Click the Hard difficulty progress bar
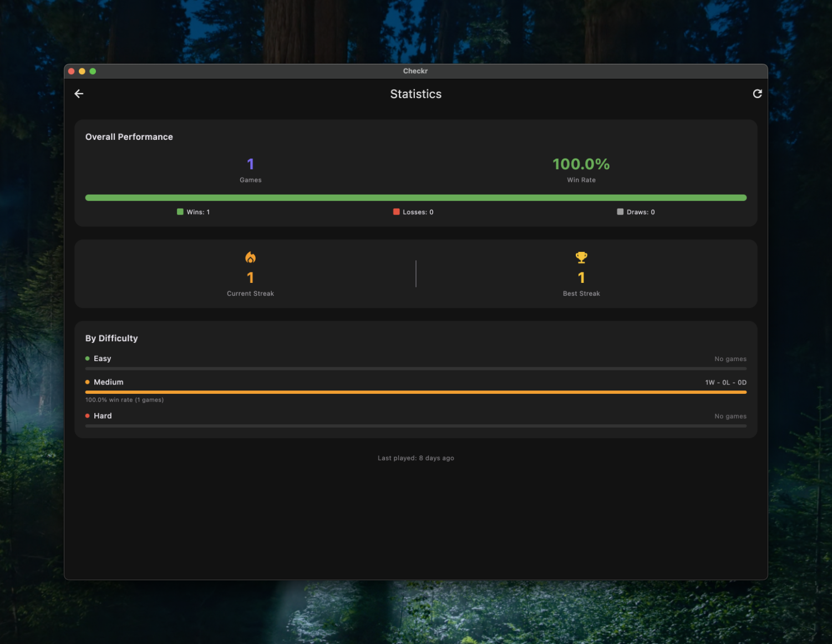832x644 pixels. (416, 426)
